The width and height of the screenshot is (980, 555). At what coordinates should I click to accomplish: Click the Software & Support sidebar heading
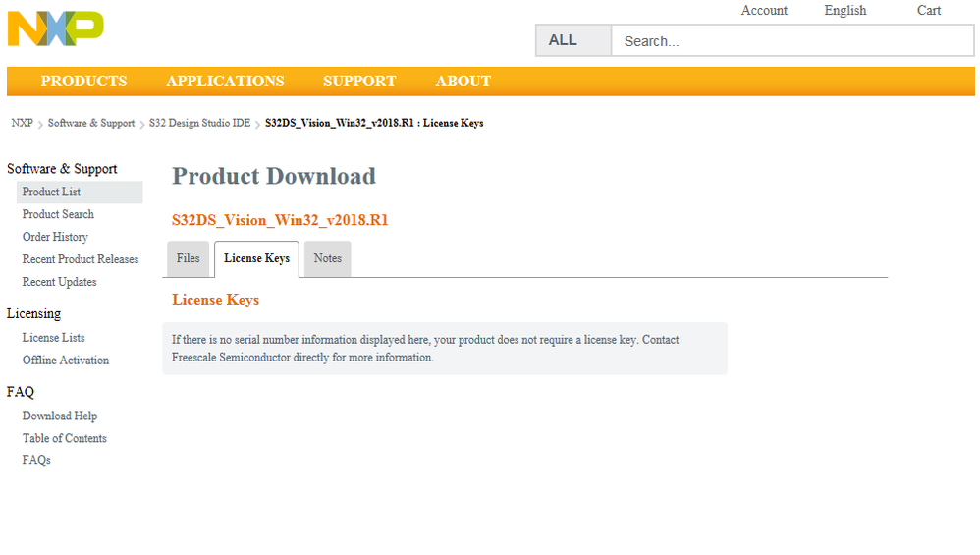point(62,169)
